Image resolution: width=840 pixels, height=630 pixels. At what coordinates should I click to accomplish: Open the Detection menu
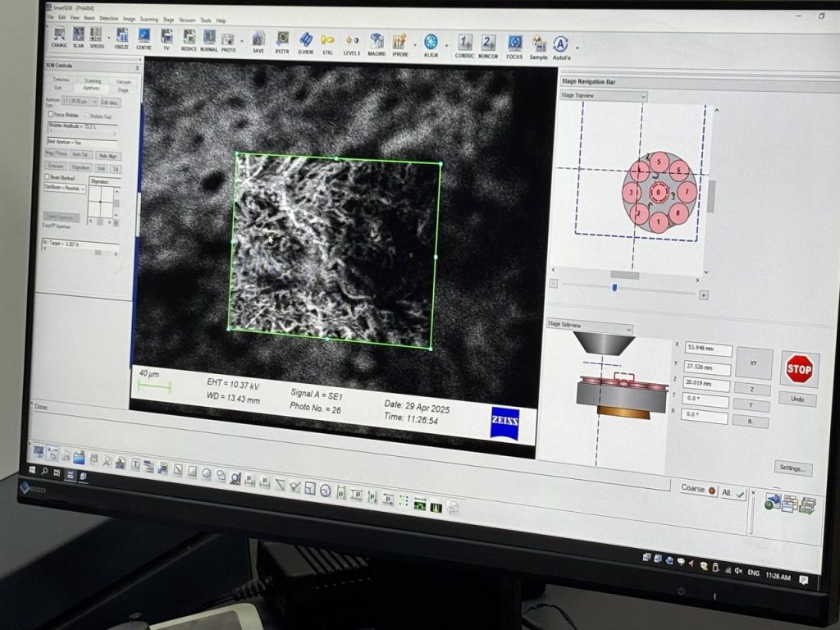[109, 19]
